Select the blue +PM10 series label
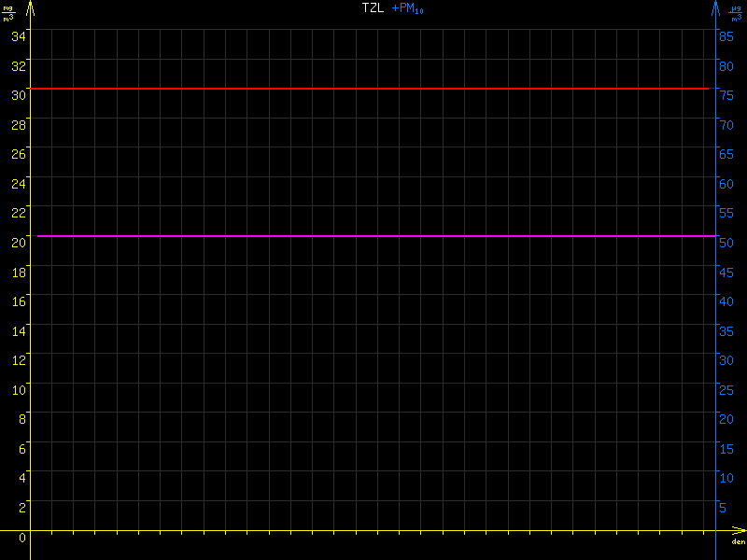747x560 pixels. 408,8
